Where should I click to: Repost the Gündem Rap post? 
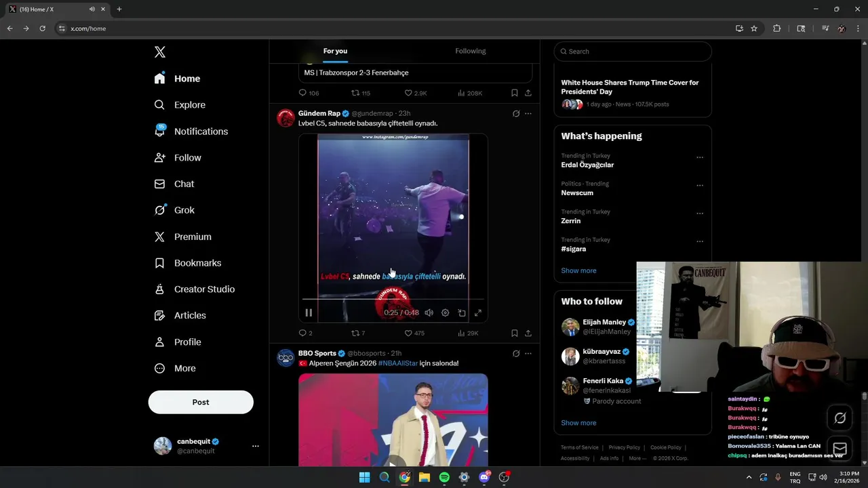(357, 333)
